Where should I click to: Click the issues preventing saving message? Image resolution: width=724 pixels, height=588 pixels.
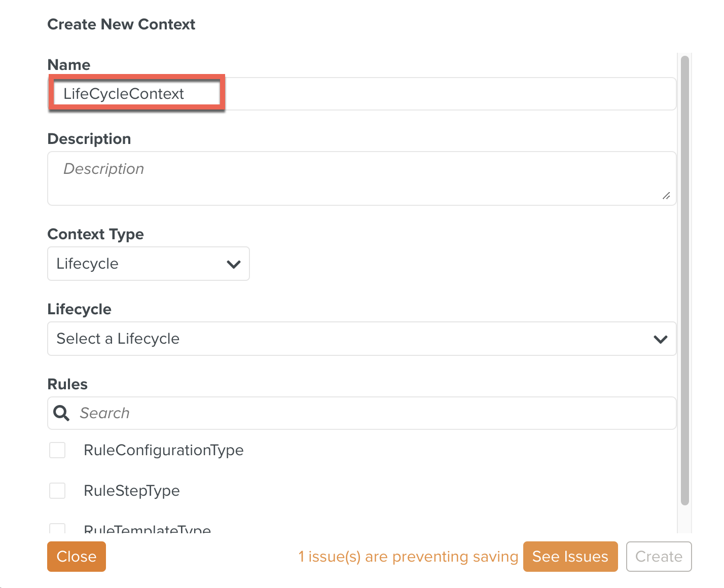pyautogui.click(x=408, y=557)
